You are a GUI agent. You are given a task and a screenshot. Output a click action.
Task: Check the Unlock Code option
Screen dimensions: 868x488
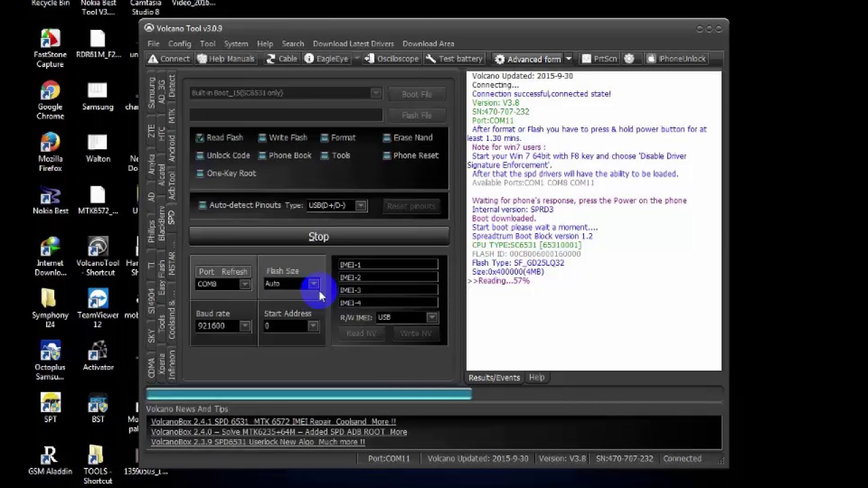tap(200, 155)
